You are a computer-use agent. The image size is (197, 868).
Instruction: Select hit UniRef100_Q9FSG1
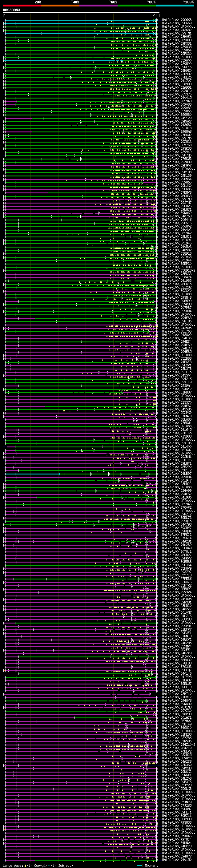click(177, 43)
